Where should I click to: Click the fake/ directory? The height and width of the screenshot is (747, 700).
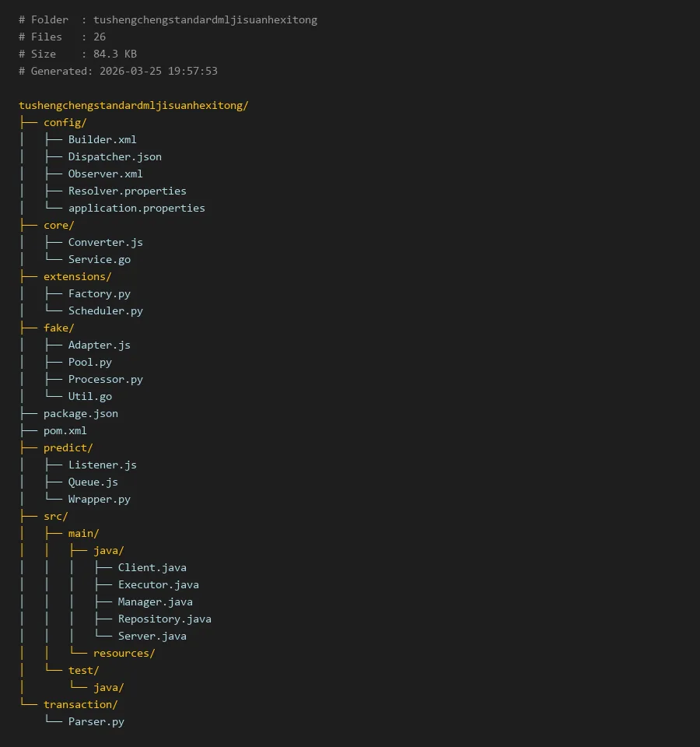point(58,328)
